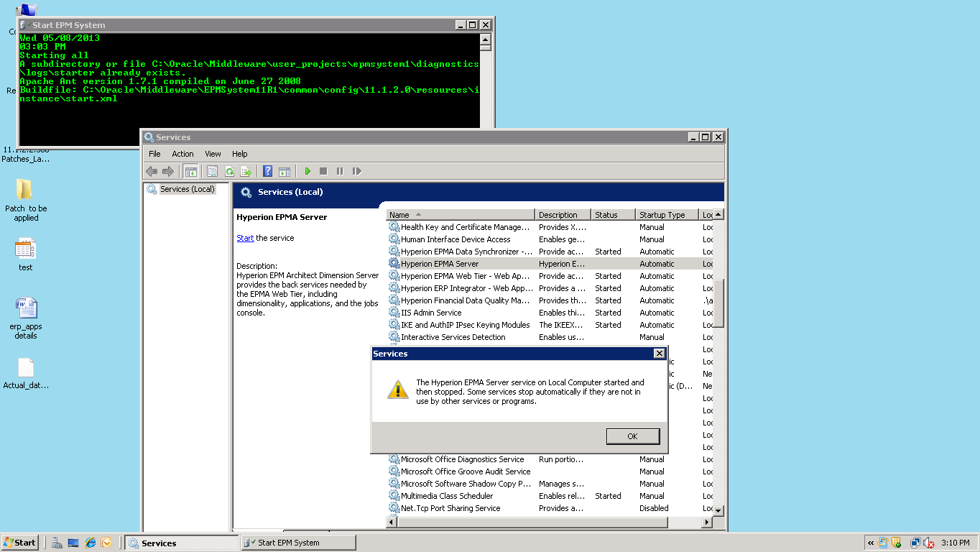Select Net.Tcp Port Sharing Service row

click(x=550, y=508)
